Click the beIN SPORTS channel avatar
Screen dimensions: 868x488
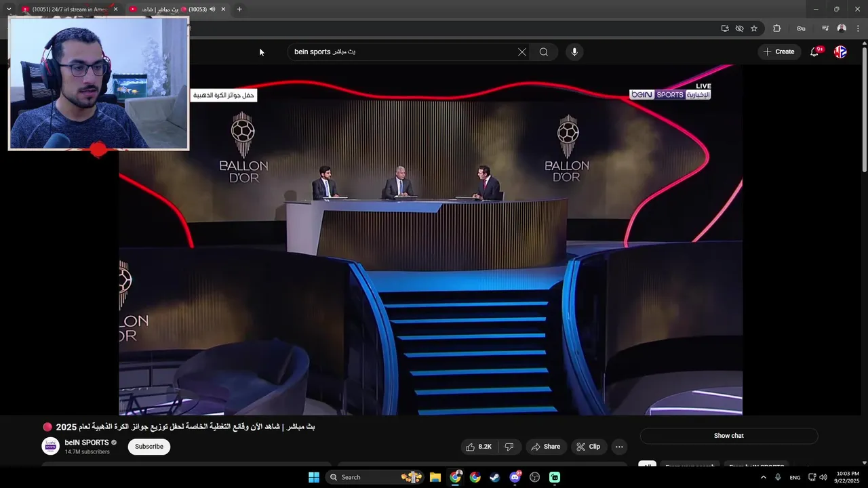(x=51, y=446)
